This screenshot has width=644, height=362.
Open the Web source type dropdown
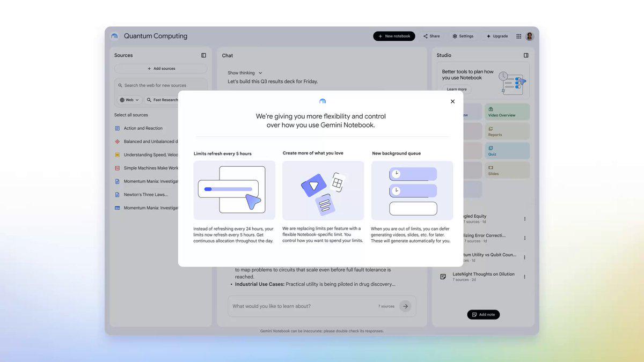pos(129,100)
